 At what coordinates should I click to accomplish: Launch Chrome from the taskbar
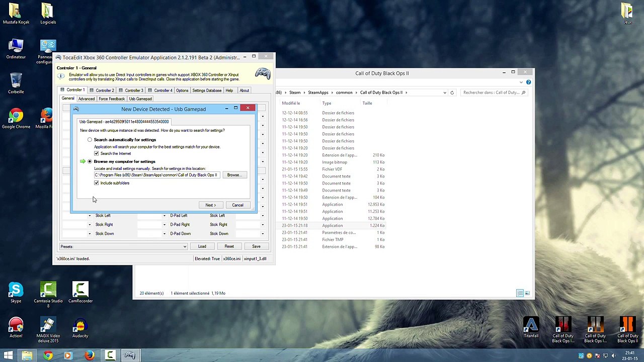(48, 356)
